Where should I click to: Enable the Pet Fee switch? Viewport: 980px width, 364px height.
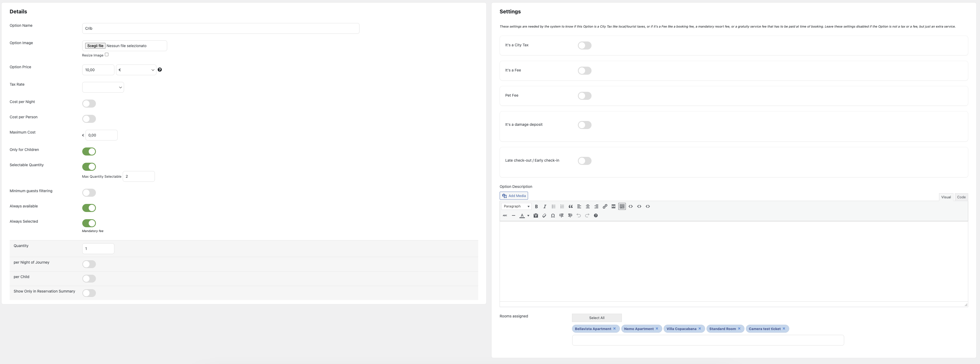(585, 96)
